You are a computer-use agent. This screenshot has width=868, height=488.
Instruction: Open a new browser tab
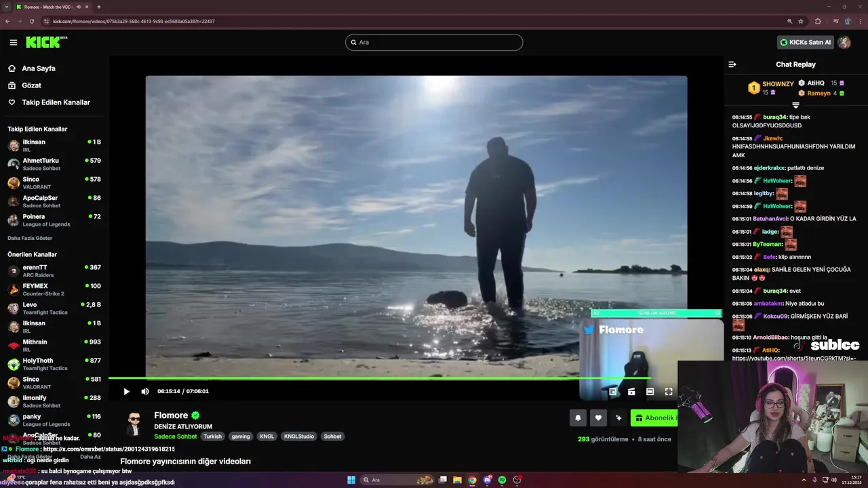click(99, 7)
